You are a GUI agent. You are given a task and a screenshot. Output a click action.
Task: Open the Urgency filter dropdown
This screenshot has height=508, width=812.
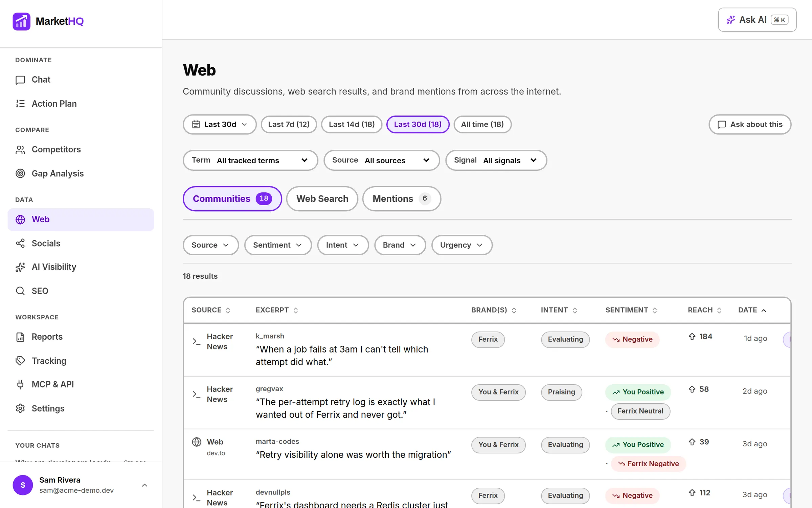(x=462, y=245)
